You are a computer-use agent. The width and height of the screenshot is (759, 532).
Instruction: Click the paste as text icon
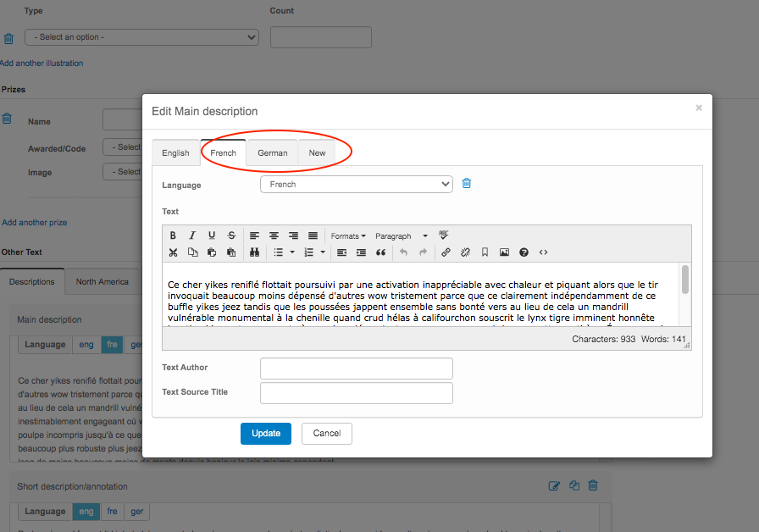pyautogui.click(x=231, y=252)
